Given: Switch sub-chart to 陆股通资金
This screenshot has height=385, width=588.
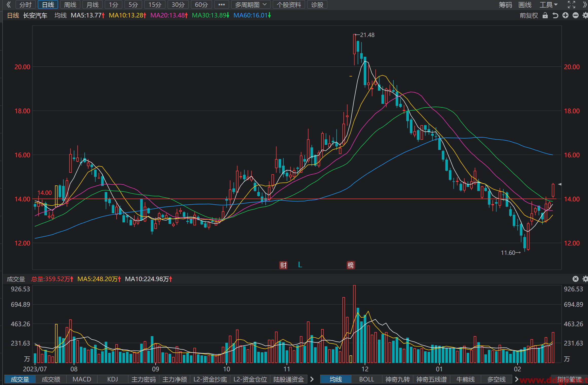Looking at the screenshot, I should tap(289, 379).
